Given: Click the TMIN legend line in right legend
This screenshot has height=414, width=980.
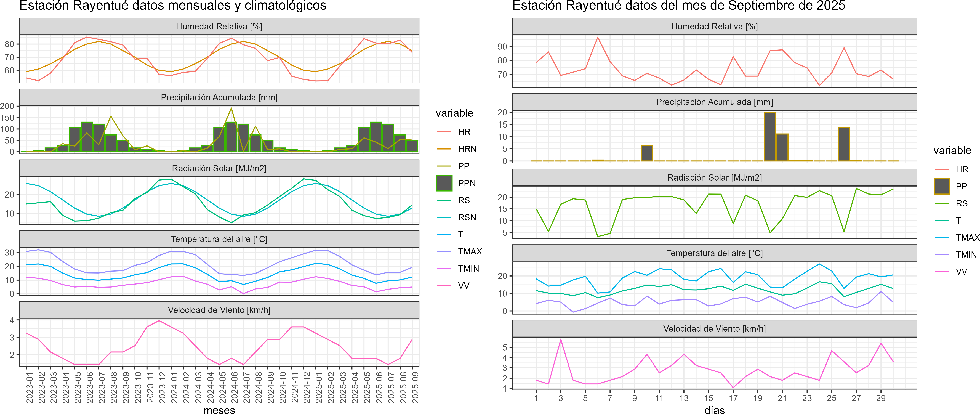Looking at the screenshot, I should pyautogui.click(x=942, y=254).
